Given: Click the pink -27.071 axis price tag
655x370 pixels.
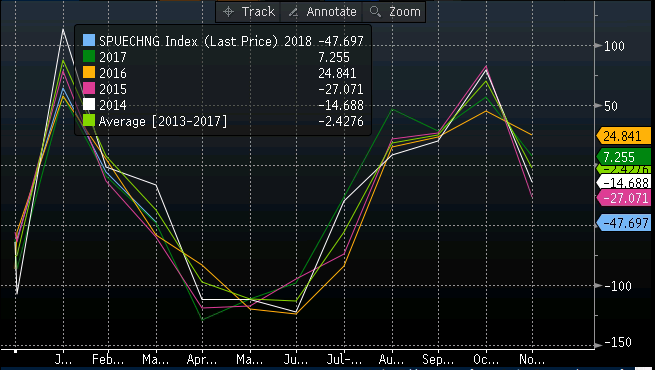Looking at the screenshot, I should click(x=624, y=198).
